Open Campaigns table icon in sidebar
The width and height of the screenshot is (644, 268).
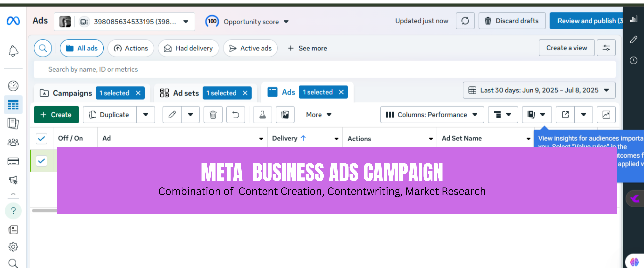coord(13,105)
